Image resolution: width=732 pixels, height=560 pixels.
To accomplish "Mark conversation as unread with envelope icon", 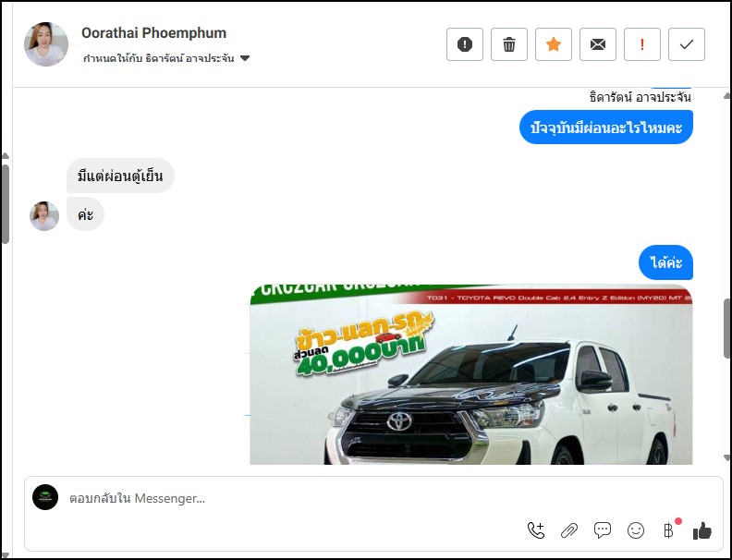I will tap(598, 44).
